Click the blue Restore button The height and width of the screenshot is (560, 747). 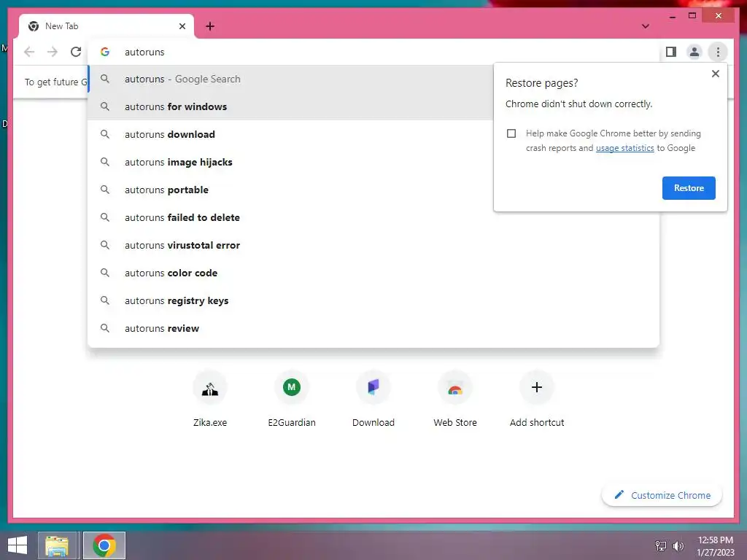tap(689, 188)
